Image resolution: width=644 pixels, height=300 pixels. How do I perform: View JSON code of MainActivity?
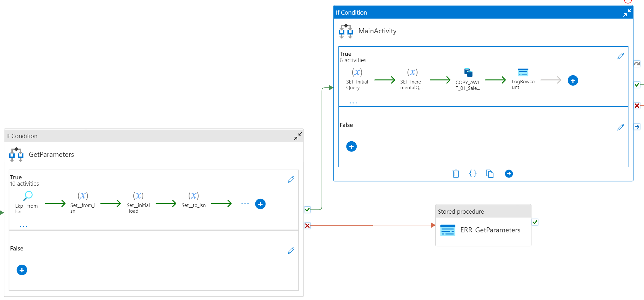pyautogui.click(x=473, y=173)
